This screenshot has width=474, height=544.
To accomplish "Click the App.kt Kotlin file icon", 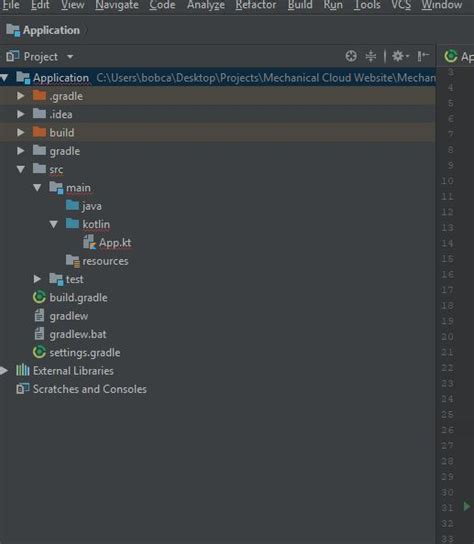I will [90, 242].
